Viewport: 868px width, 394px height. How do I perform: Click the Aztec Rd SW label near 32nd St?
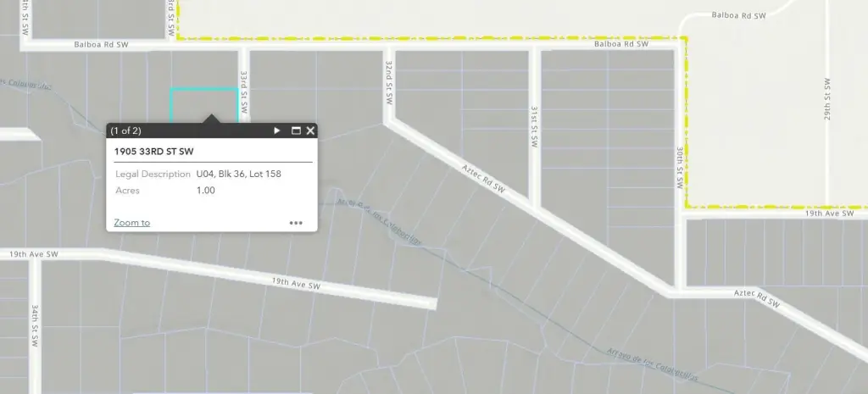click(483, 178)
